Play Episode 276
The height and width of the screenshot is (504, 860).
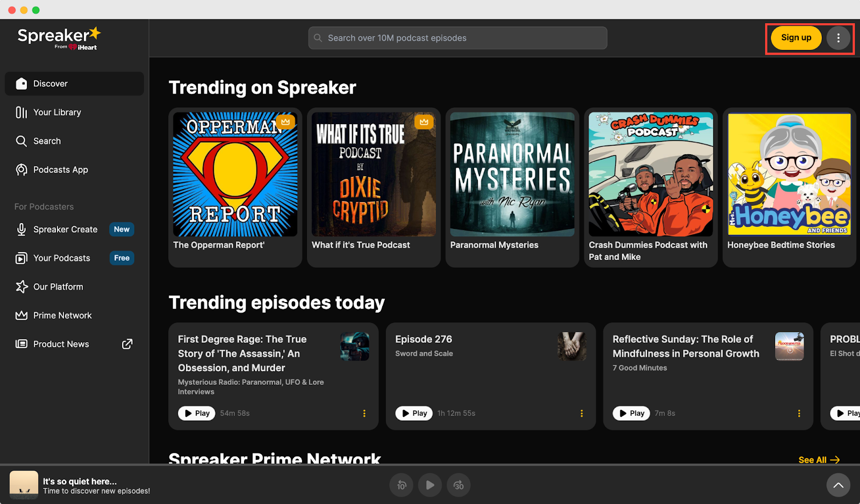(414, 413)
